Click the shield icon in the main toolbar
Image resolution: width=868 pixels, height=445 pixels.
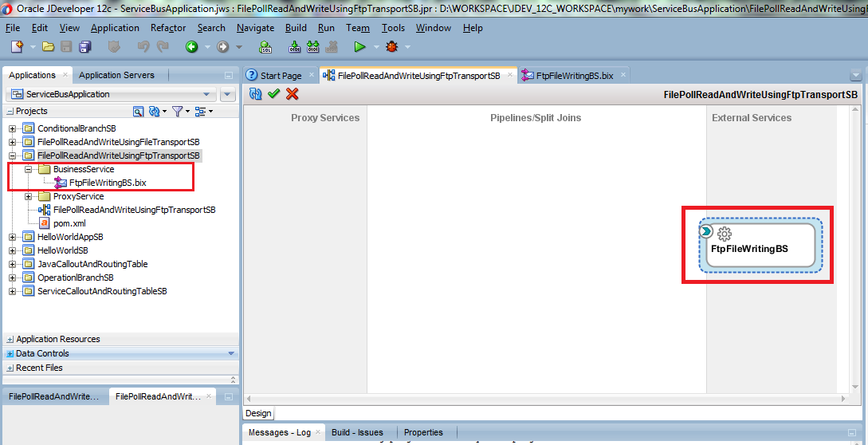coord(114,47)
